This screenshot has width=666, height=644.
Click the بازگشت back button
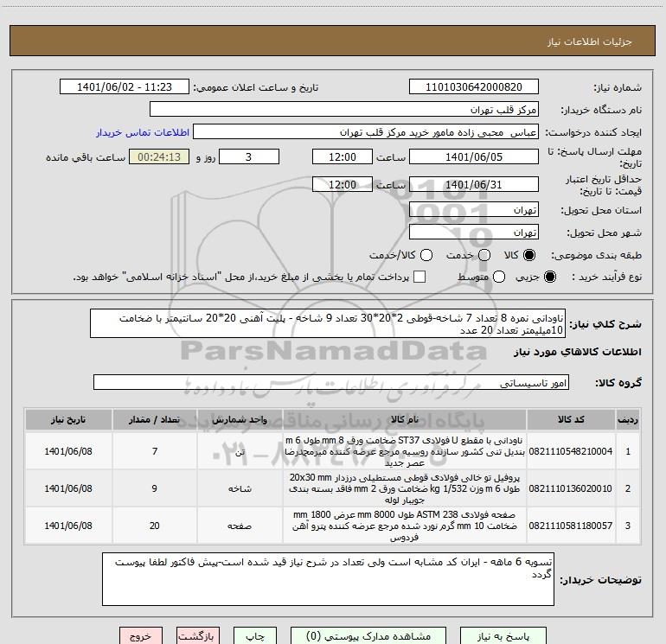click(x=197, y=636)
